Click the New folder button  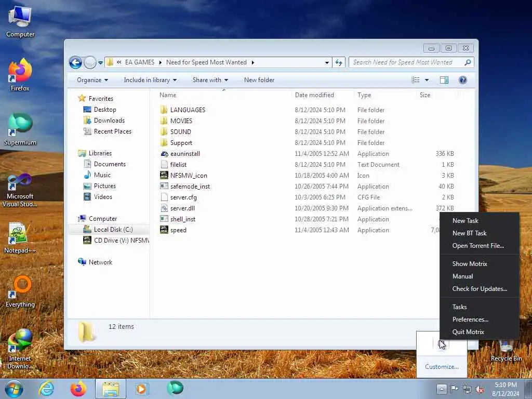[x=259, y=80]
